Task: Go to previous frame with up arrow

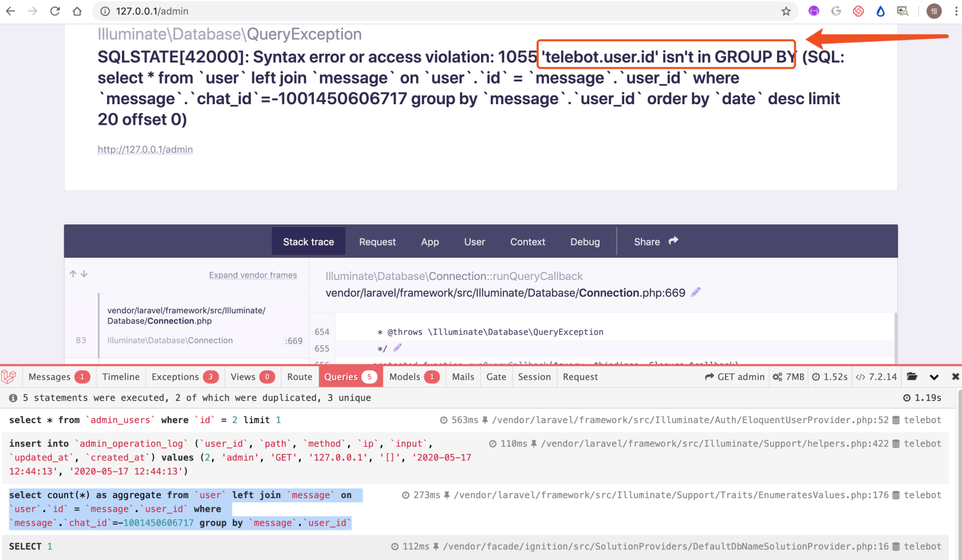Action: (x=73, y=274)
